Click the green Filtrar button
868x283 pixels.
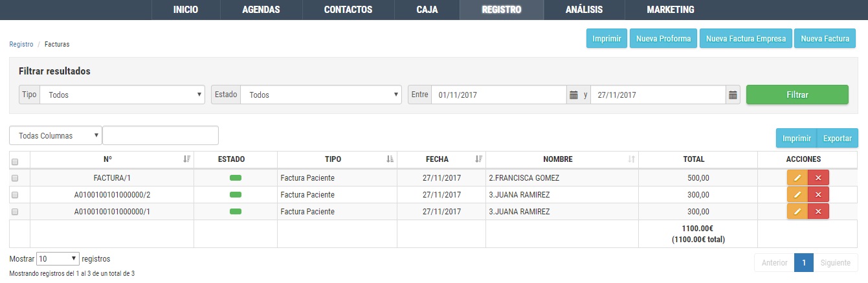[797, 95]
